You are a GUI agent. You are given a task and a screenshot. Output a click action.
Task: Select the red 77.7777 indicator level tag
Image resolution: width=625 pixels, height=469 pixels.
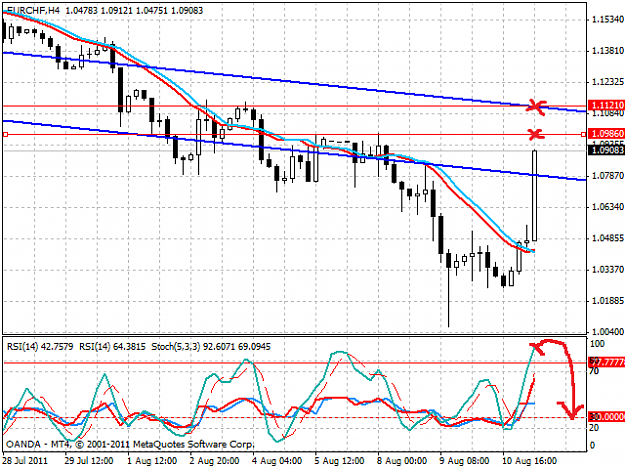(x=607, y=363)
